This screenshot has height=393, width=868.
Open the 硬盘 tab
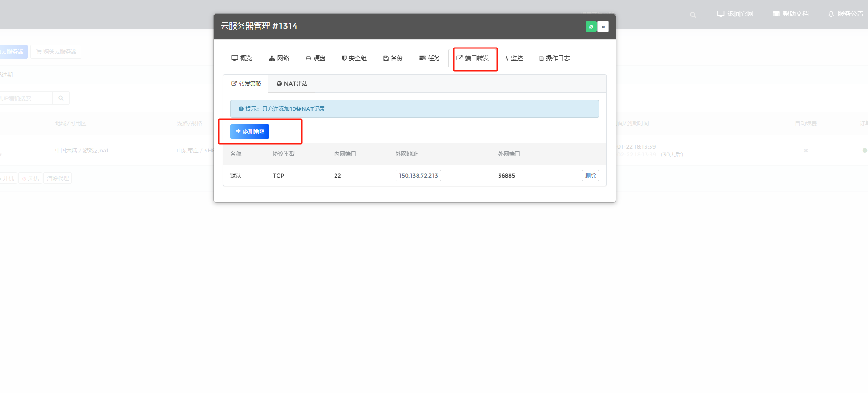point(315,58)
